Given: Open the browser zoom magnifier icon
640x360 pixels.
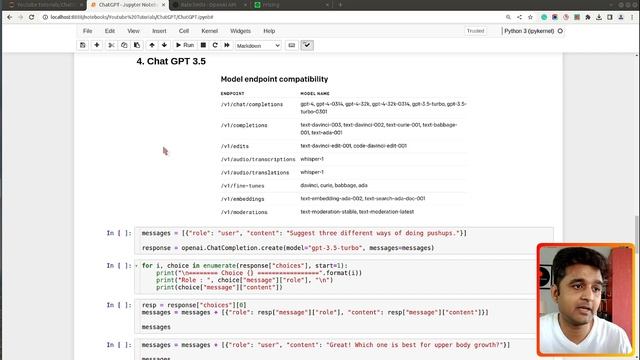Looking at the screenshot, I should coord(508,17).
